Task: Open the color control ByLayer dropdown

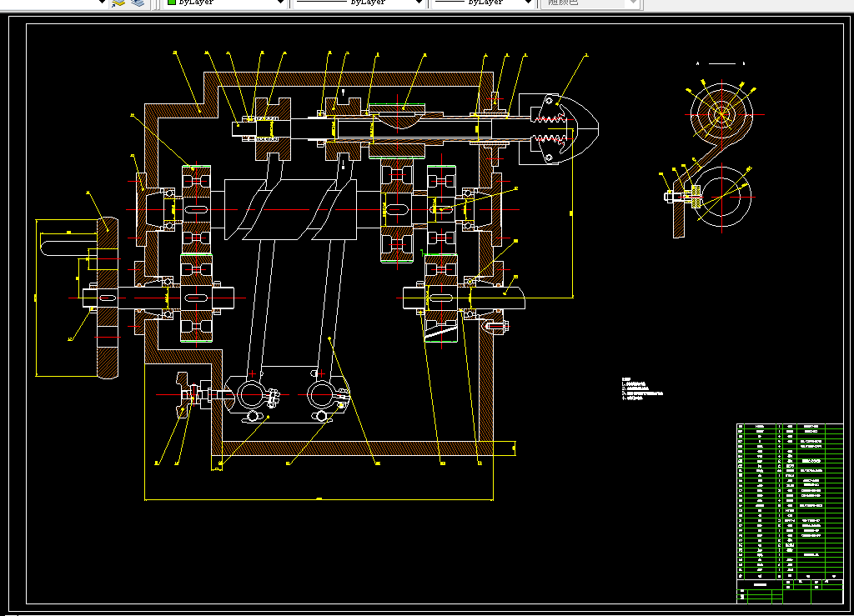Action: [225, 3]
